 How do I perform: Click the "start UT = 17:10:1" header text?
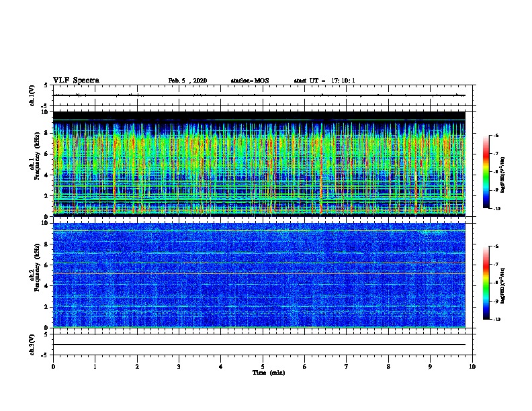point(324,81)
